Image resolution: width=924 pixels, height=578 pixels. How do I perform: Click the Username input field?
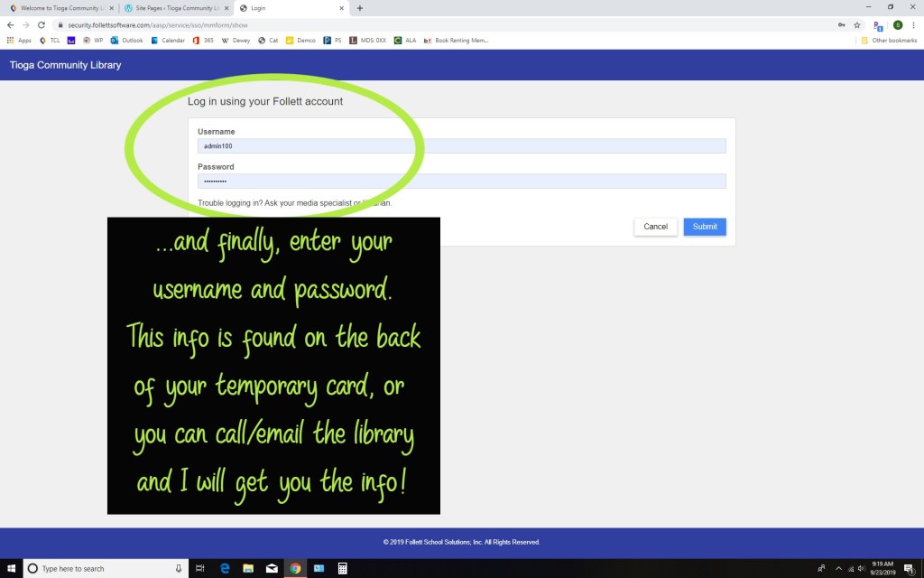pyautogui.click(x=461, y=146)
